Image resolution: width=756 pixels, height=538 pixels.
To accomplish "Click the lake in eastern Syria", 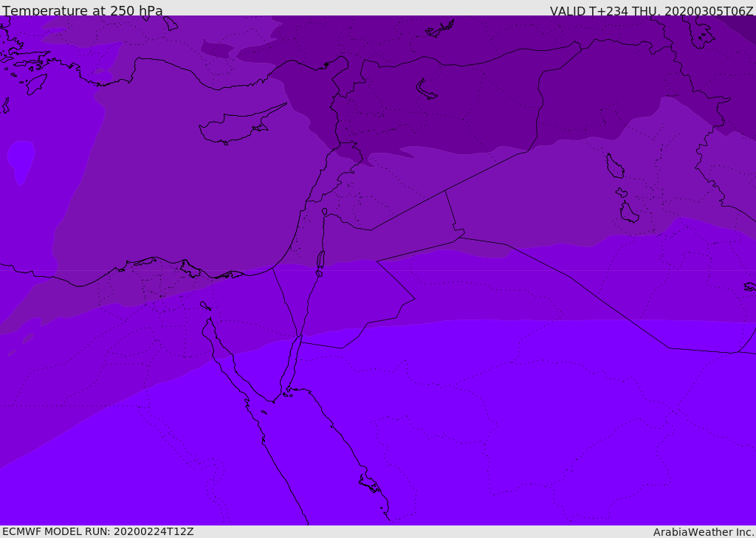I will coord(426,89).
